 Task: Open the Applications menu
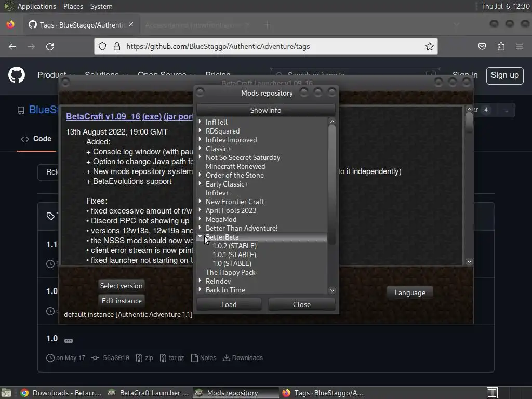click(37, 6)
